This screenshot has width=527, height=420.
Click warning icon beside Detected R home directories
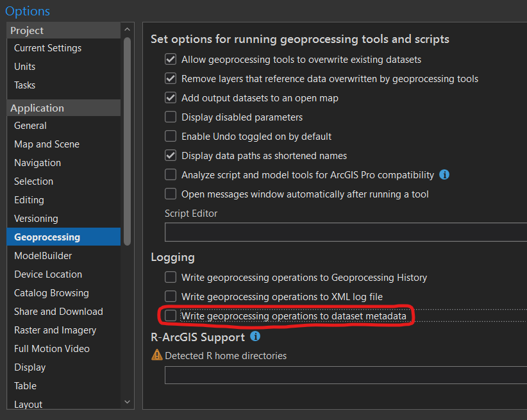click(x=156, y=355)
